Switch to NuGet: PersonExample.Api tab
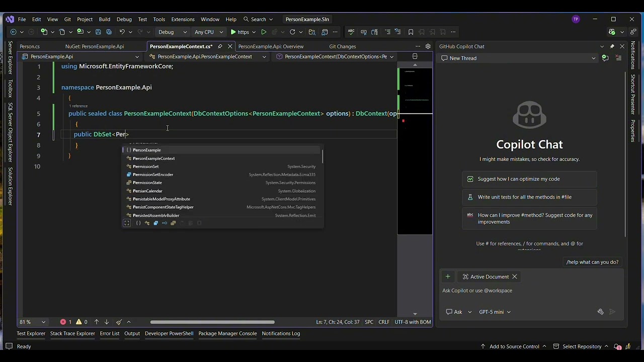644x362 pixels. tap(95, 46)
